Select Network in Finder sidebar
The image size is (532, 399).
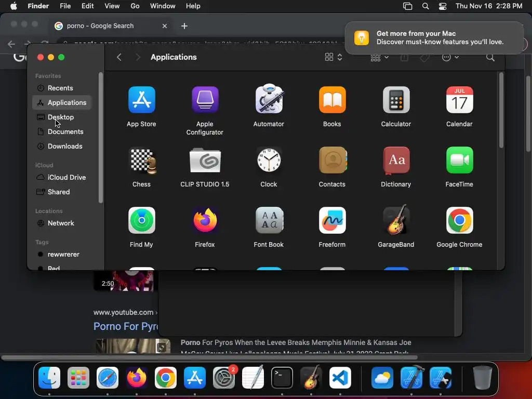[x=62, y=223]
